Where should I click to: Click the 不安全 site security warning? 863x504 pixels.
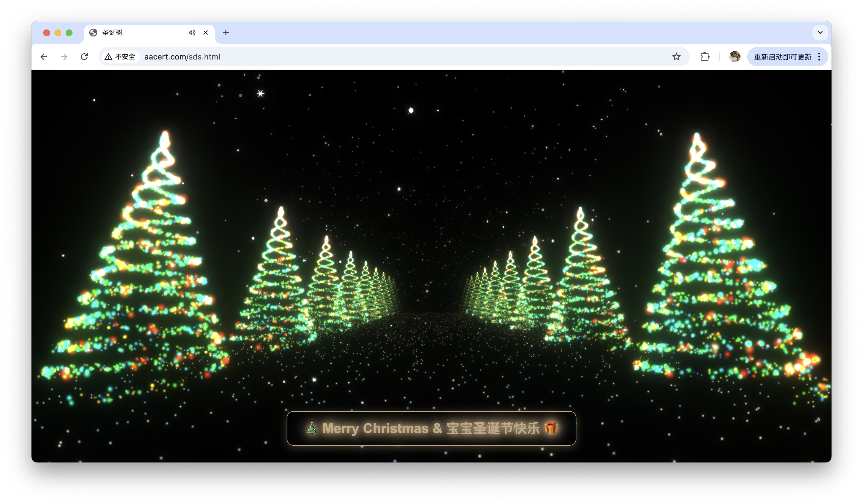point(120,56)
